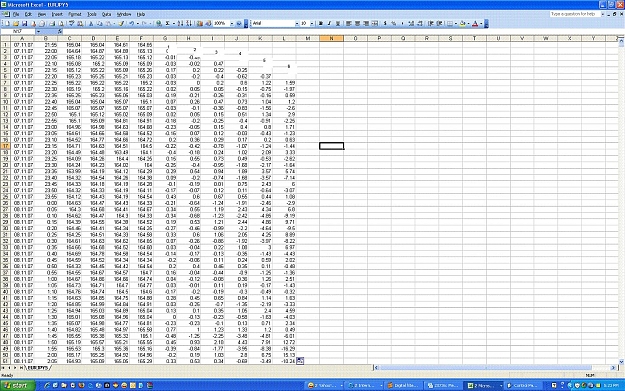The width and height of the screenshot is (625, 391).
Task: Apply percent style formatting
Action: point(393,24)
